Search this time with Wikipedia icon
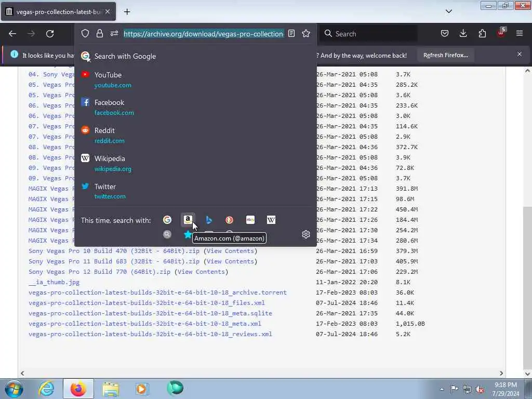Image resolution: width=532 pixels, height=399 pixels. 271,220
